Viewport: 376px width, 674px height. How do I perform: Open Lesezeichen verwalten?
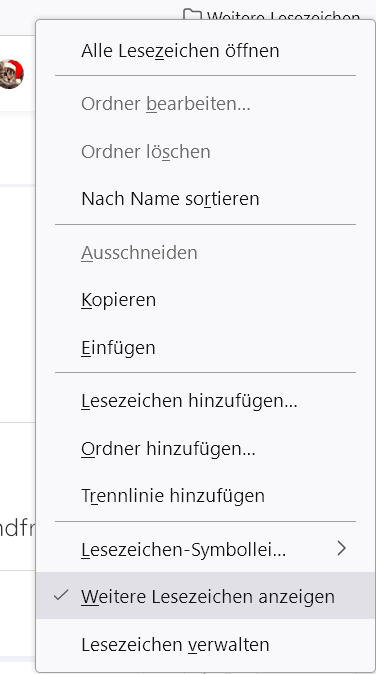[x=205, y=644]
